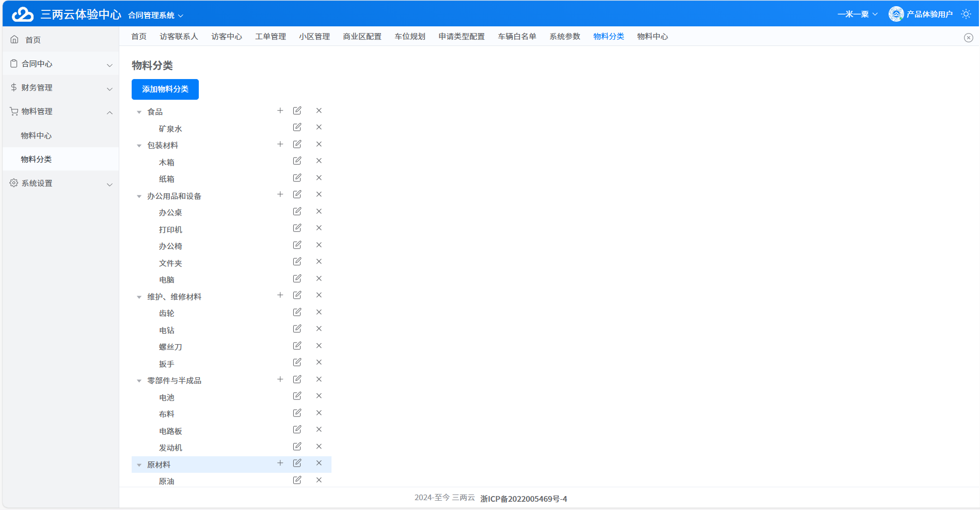Switch to the 商业区配置 tab

[362, 37]
